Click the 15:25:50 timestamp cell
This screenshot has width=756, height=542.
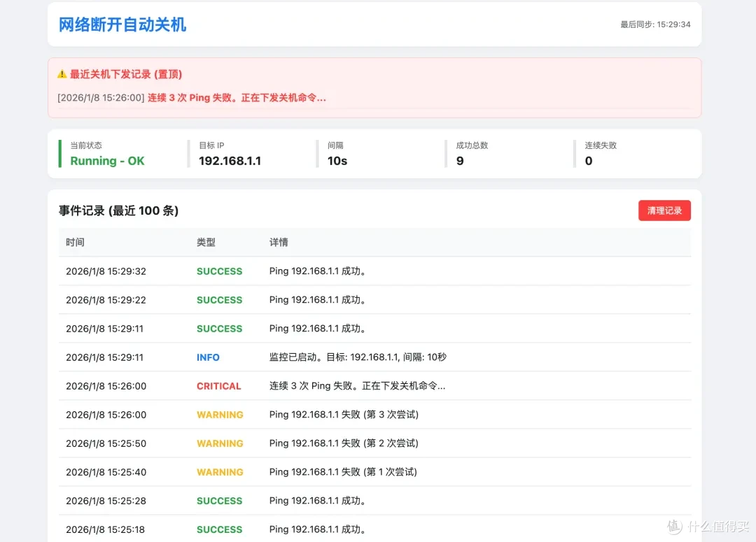pyautogui.click(x=106, y=443)
